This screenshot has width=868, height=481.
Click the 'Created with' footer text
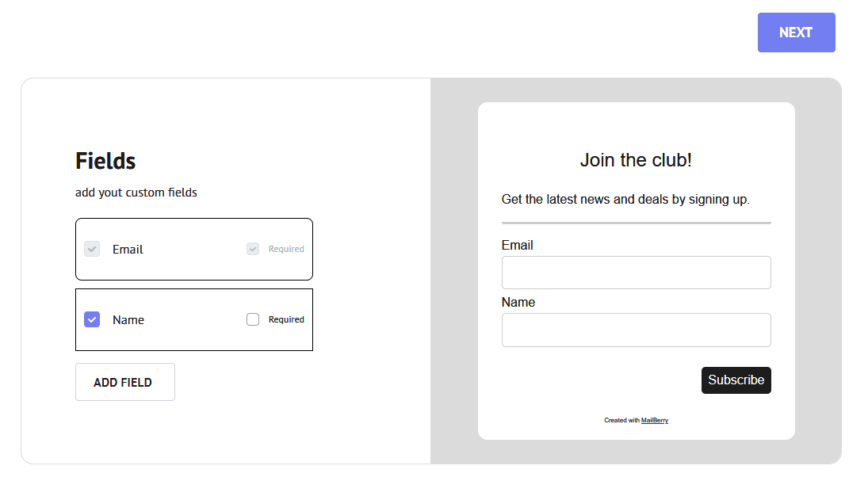click(621, 421)
